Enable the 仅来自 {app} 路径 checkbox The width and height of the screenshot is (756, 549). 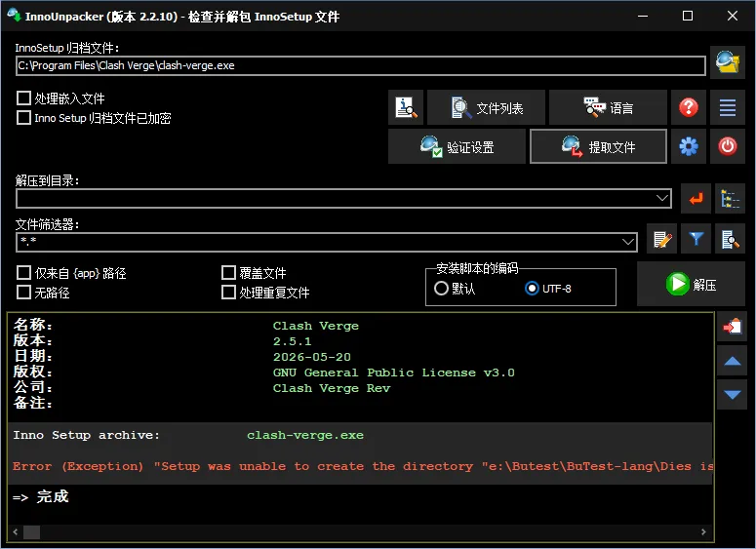[23, 273]
